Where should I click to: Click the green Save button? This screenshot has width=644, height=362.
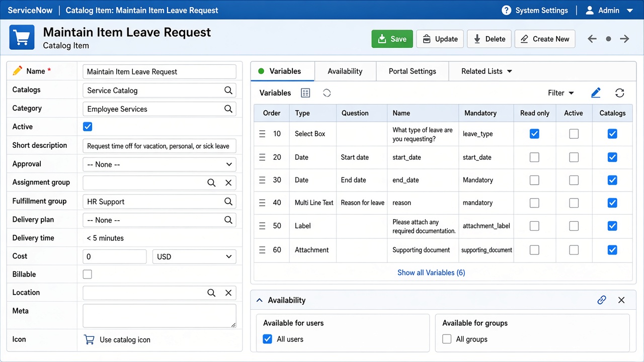(392, 39)
